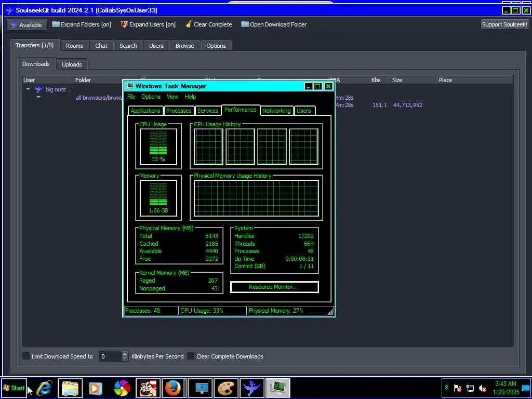Click the Windows Start button

point(14,388)
